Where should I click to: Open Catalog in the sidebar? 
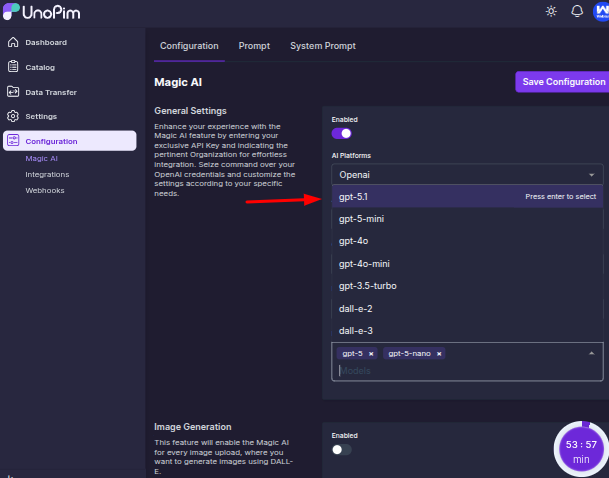pos(40,68)
